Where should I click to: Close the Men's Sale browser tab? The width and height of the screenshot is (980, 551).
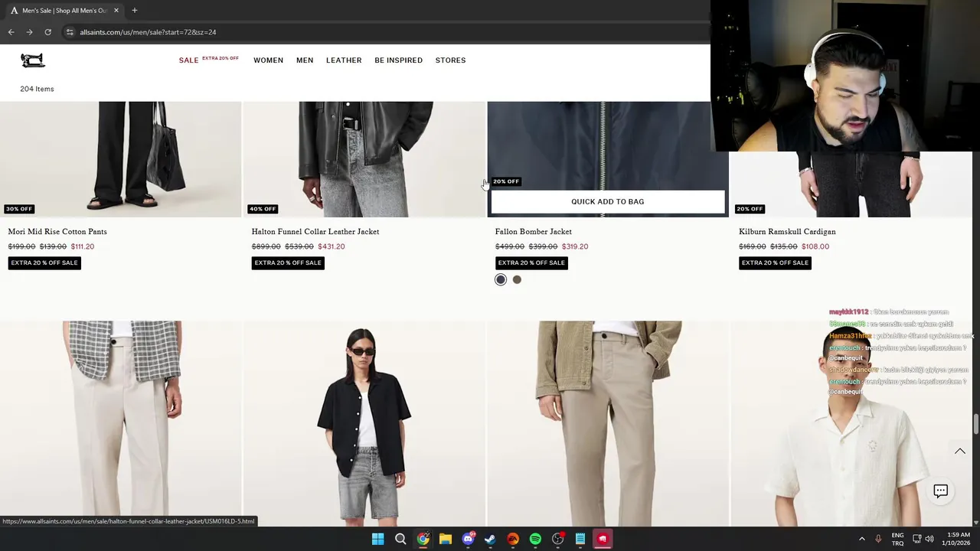[x=116, y=11]
